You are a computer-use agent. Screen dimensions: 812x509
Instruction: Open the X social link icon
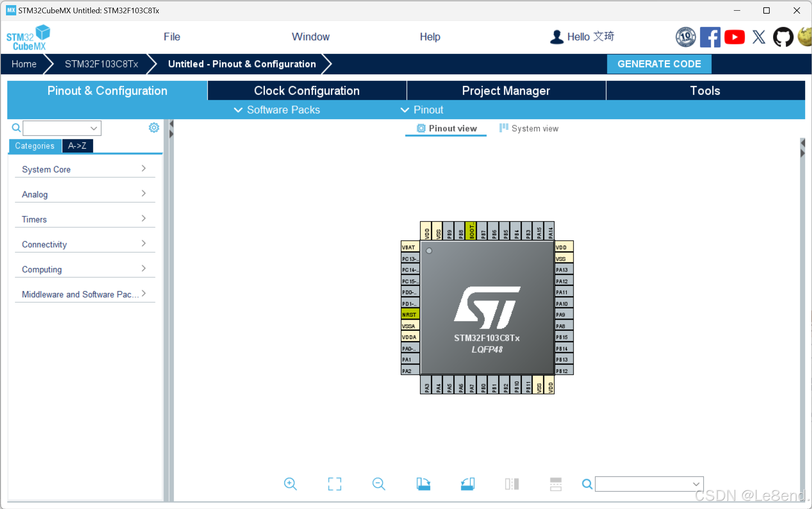coord(759,37)
